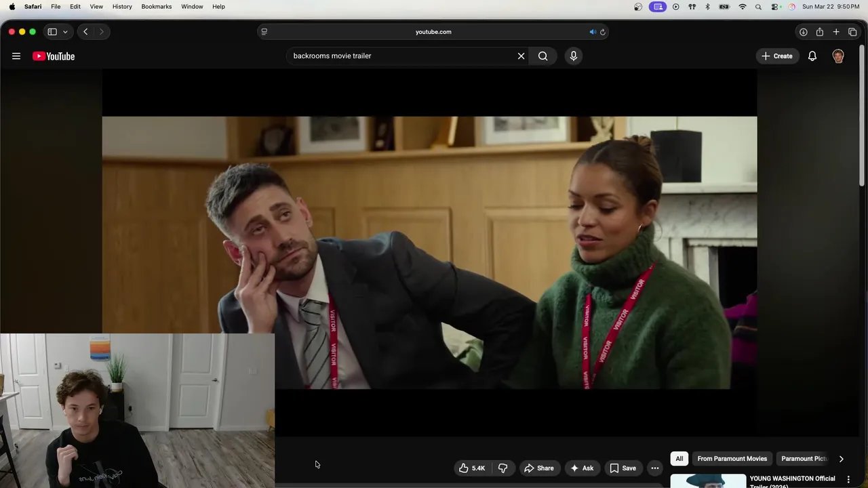Open the Window menu
The image size is (868, 488).
click(192, 7)
